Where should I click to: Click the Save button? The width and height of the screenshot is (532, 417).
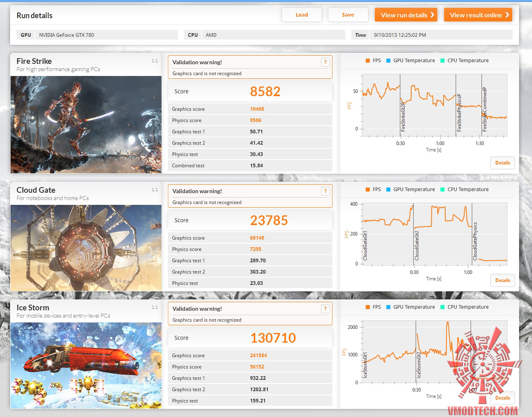348,15
